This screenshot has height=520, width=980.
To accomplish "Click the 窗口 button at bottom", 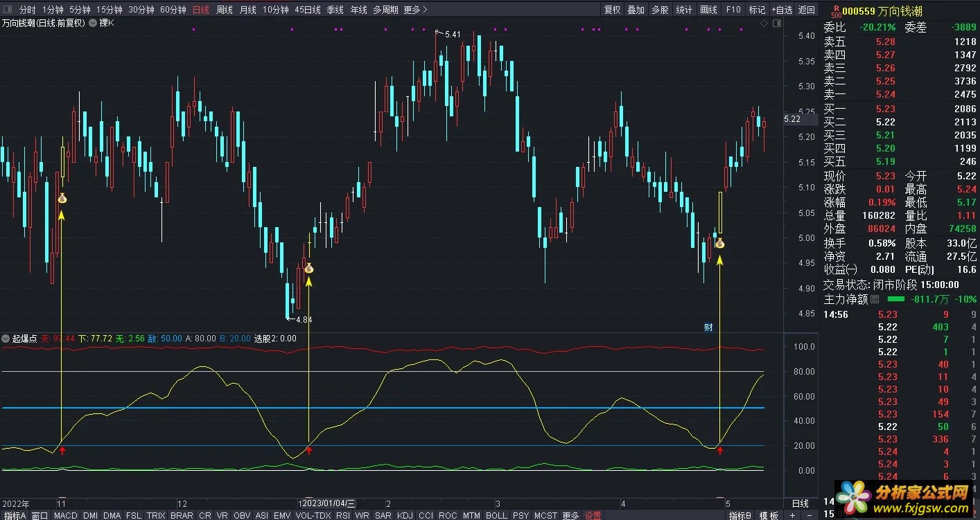I will pyautogui.click(x=40, y=515).
